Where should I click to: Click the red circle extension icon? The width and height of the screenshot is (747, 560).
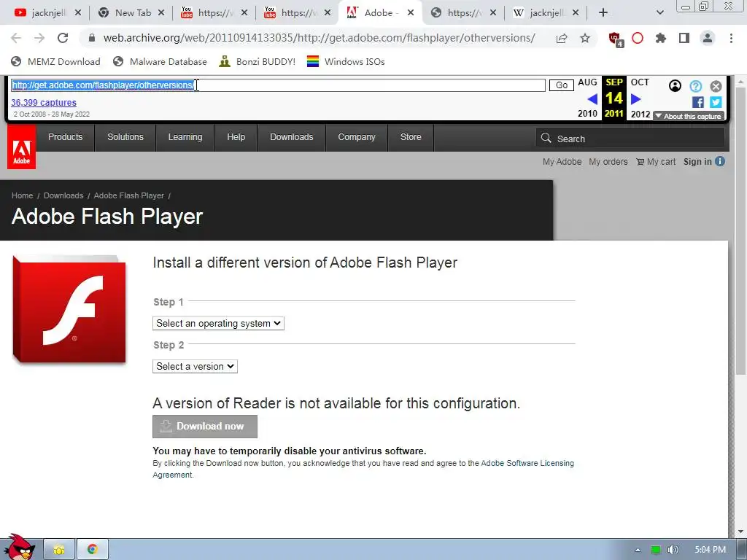coord(638,38)
